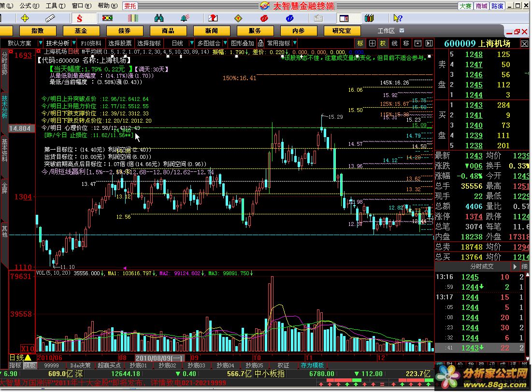532x392 pixels.
Task: Click the grey printer-like toolbar icon
Action: 318,18
